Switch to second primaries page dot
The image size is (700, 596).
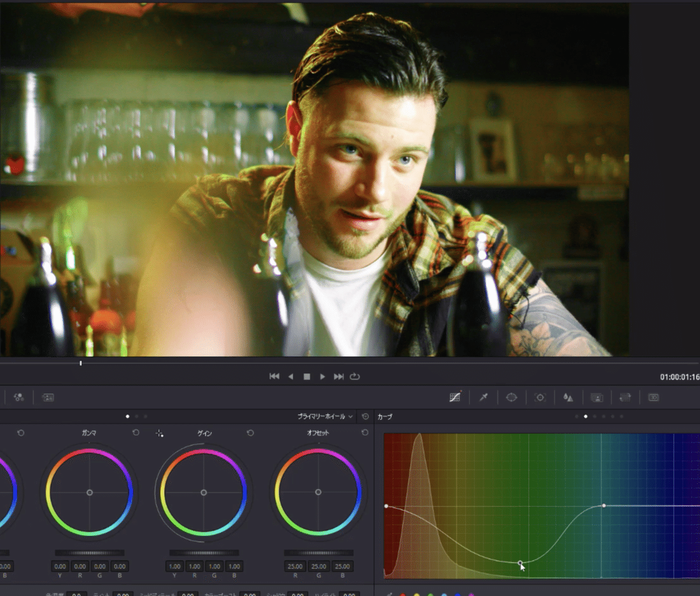pyautogui.click(x=136, y=416)
